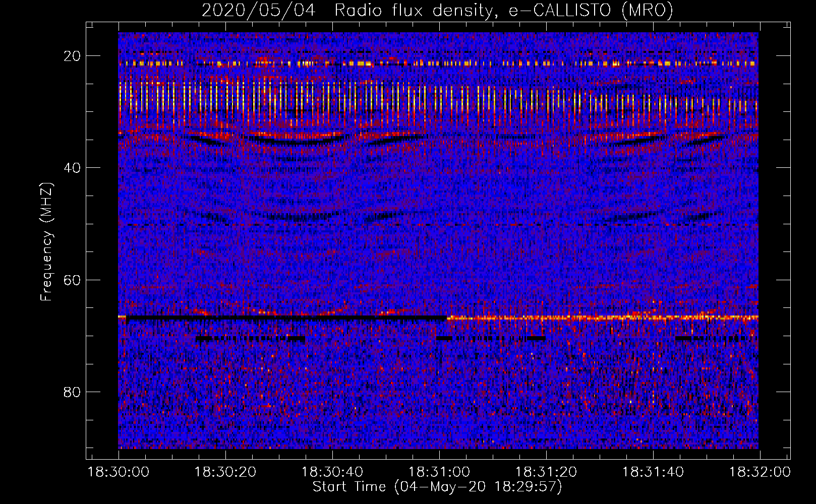Click the 20 MHz frequency tick label
Screen dimensions: 816x504
point(73,56)
